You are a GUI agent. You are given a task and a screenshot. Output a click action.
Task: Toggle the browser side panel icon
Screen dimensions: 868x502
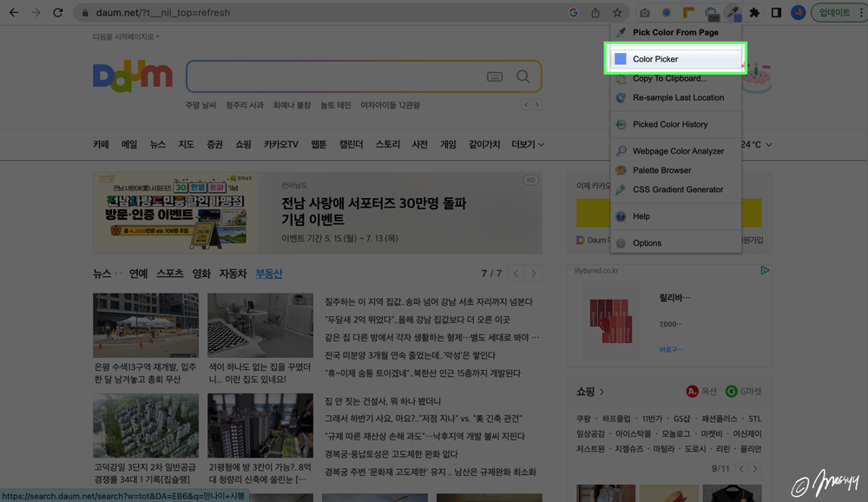coord(776,12)
